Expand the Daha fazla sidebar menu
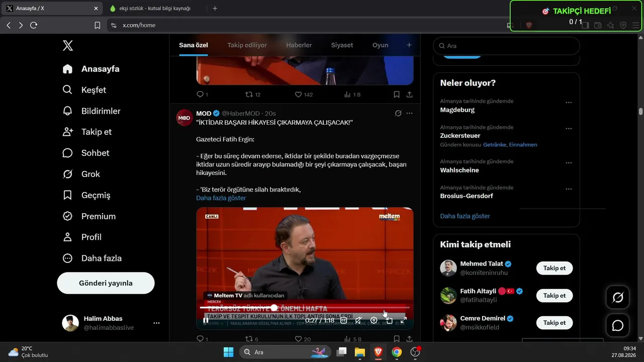Viewport: 644px width, 362px height. coord(92,258)
